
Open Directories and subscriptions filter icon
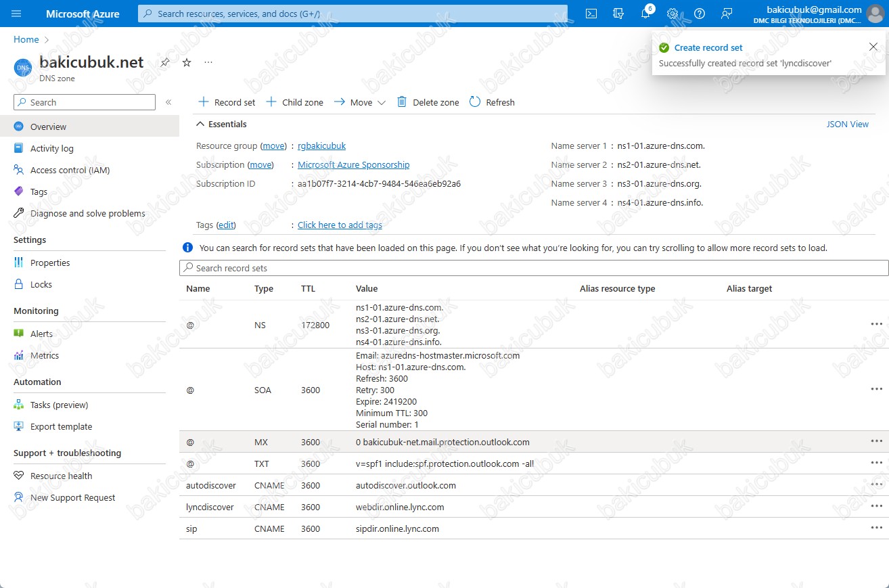(618, 14)
